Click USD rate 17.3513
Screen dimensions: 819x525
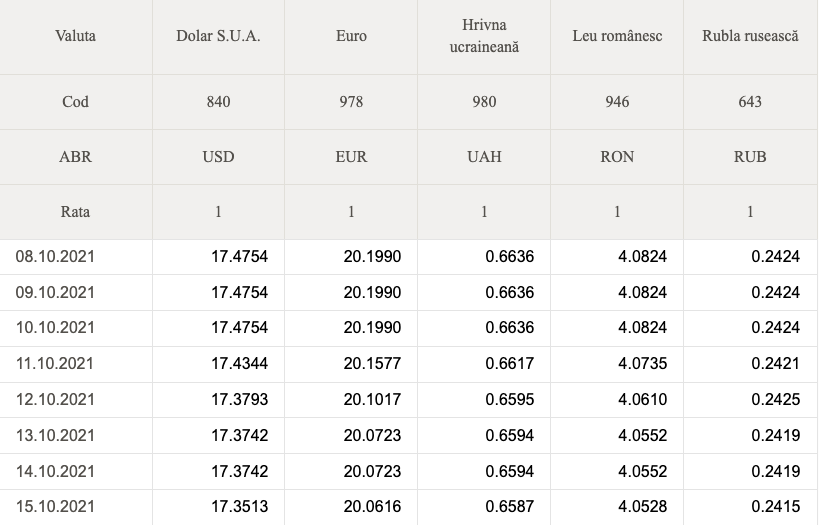[239, 507]
